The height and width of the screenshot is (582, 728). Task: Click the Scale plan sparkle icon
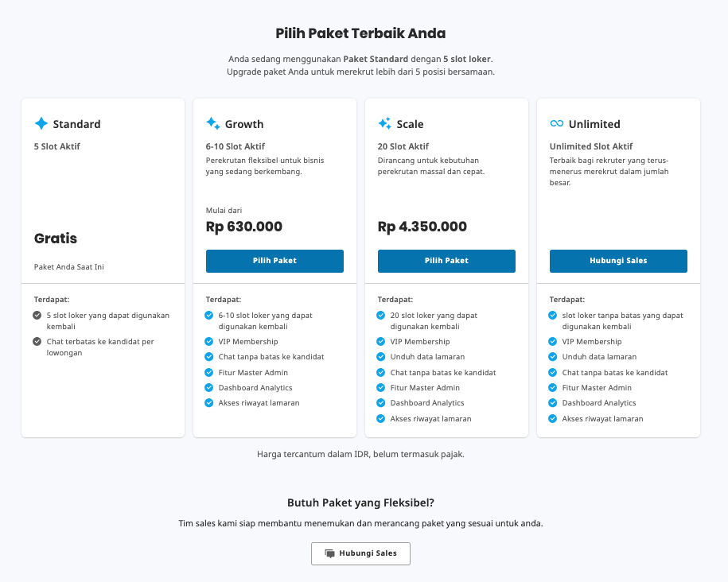(385, 123)
